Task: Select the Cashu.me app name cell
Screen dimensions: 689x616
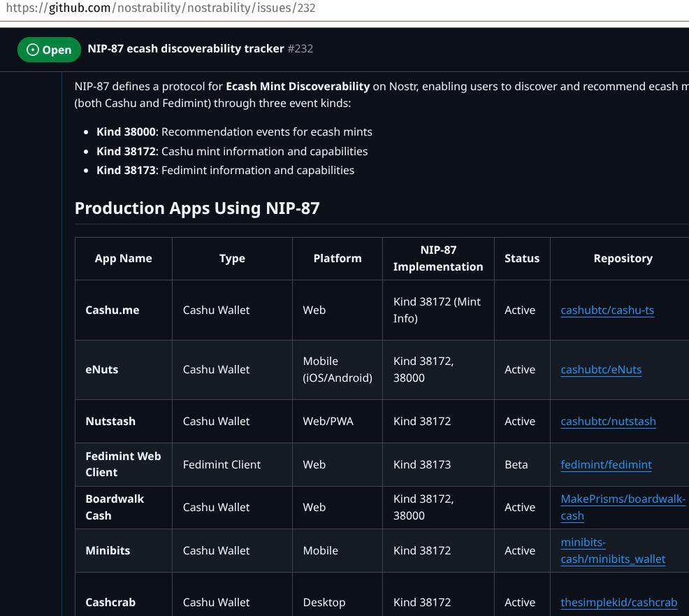Action: tap(124, 310)
